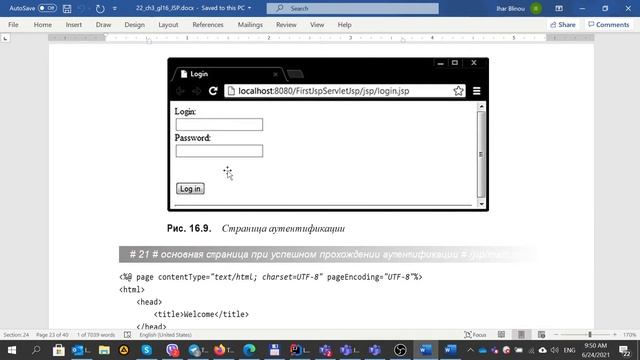The height and width of the screenshot is (360, 640).
Task: Open the Windows Start menu
Action: pos(12,350)
